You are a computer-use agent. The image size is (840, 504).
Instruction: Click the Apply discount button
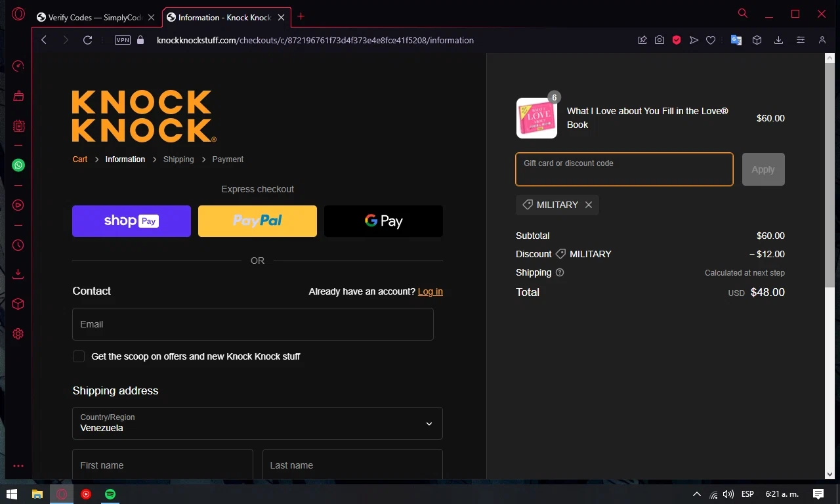[x=763, y=169]
